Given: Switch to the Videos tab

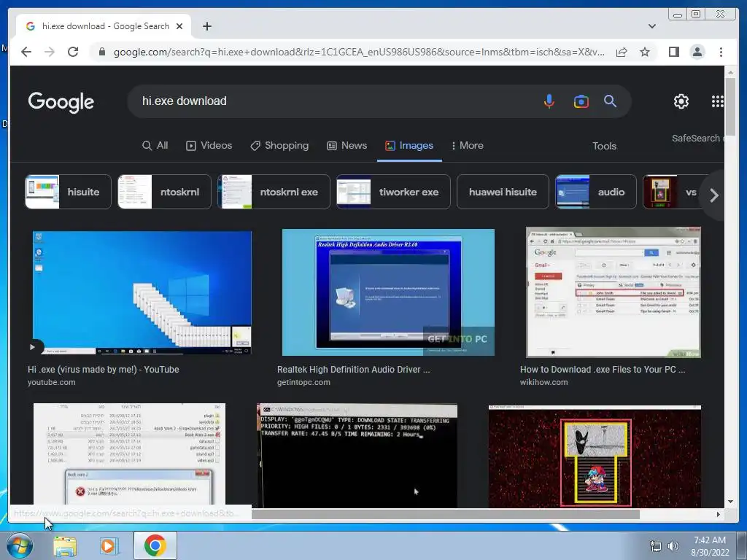Looking at the screenshot, I should 209,146.
